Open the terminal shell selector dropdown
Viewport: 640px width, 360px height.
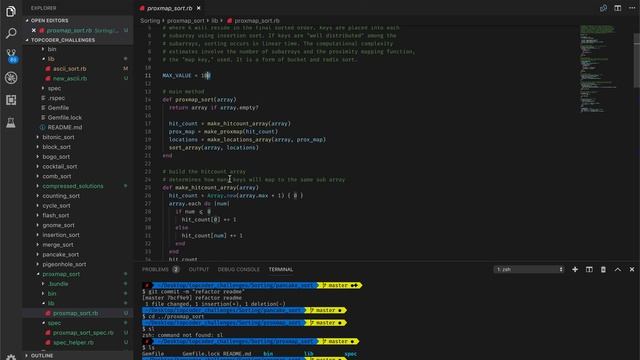[x=529, y=269]
